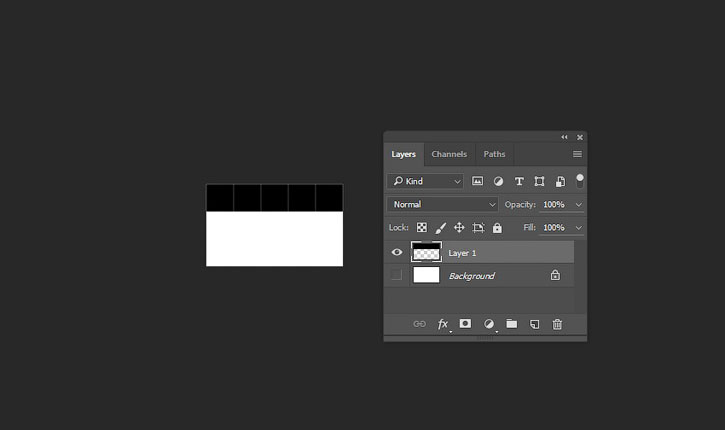Screen dimensions: 725x430
Task: Open the Layers panel menu icon
Action: coord(577,154)
